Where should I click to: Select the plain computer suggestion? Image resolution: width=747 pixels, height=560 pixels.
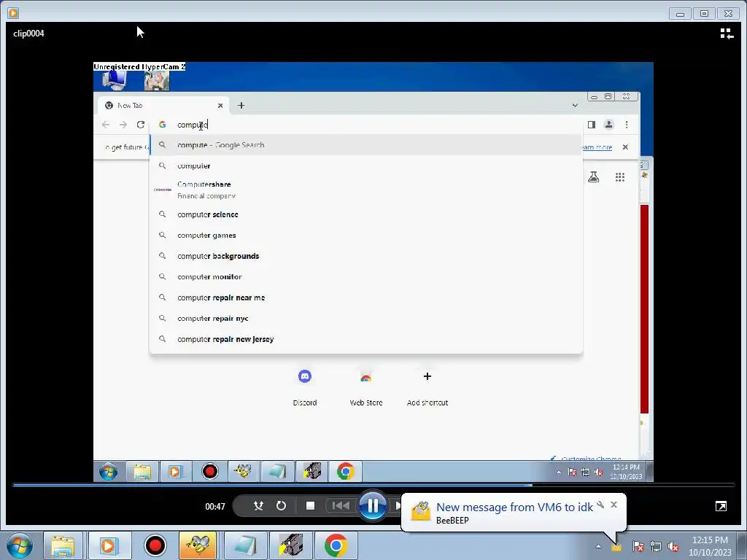click(x=366, y=166)
